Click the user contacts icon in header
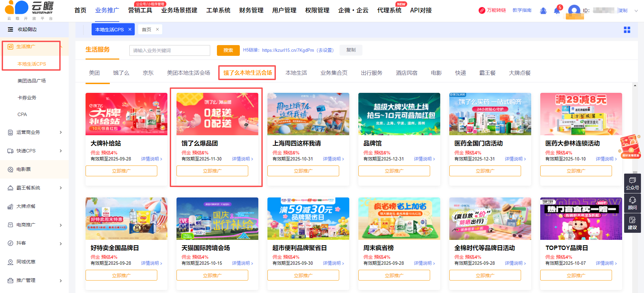 point(543,11)
